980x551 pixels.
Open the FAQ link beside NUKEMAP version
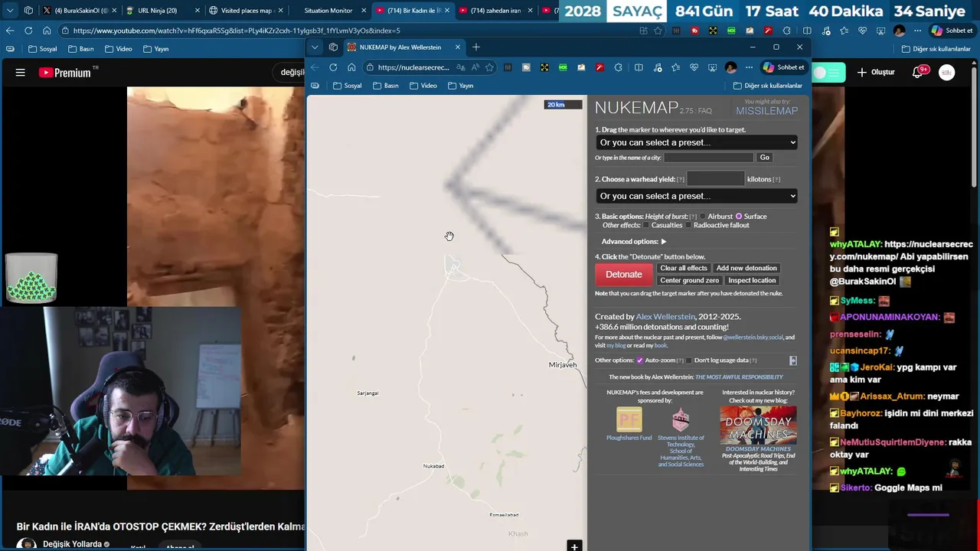click(x=704, y=112)
